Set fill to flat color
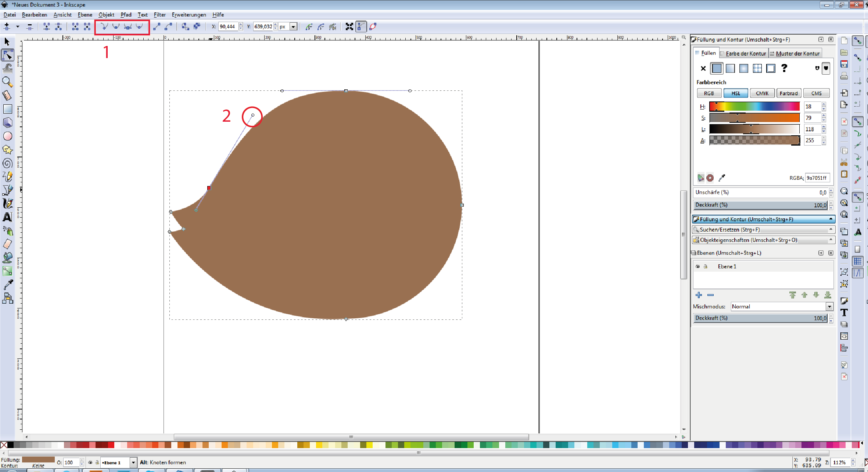868x472 pixels. coord(717,68)
